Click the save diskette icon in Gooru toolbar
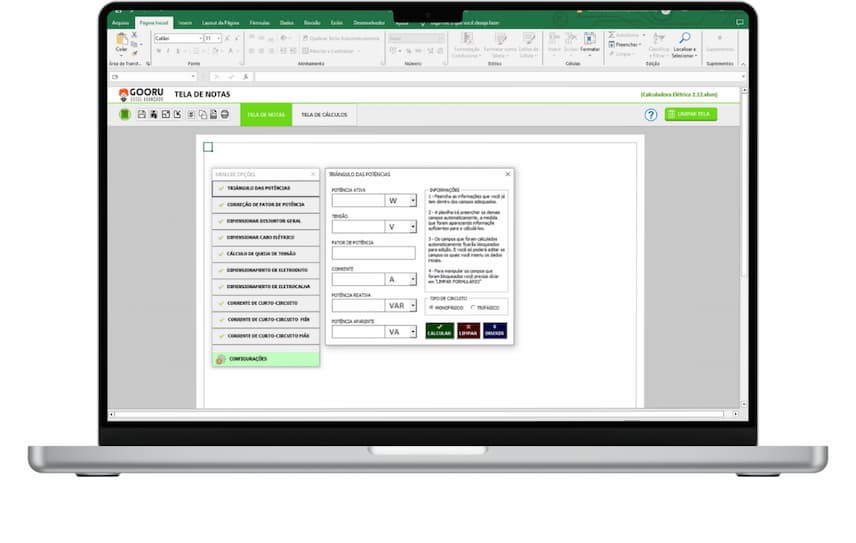 point(142,115)
